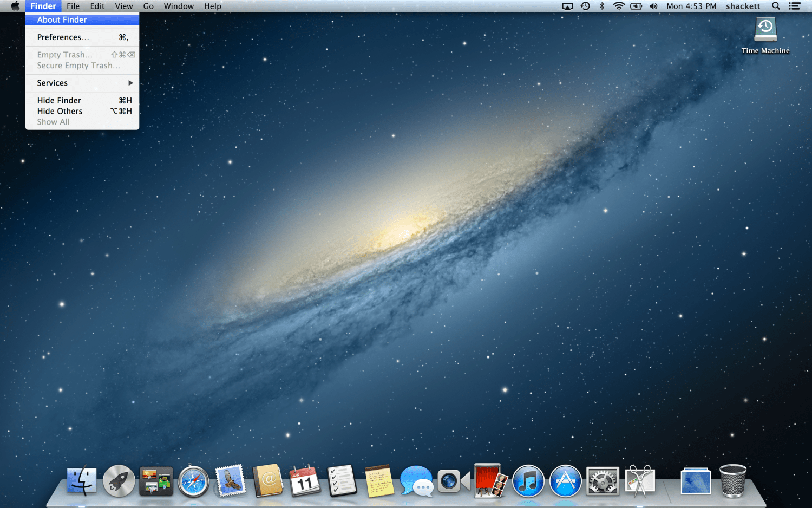Open System Preferences gear icon in Dock

click(603, 481)
